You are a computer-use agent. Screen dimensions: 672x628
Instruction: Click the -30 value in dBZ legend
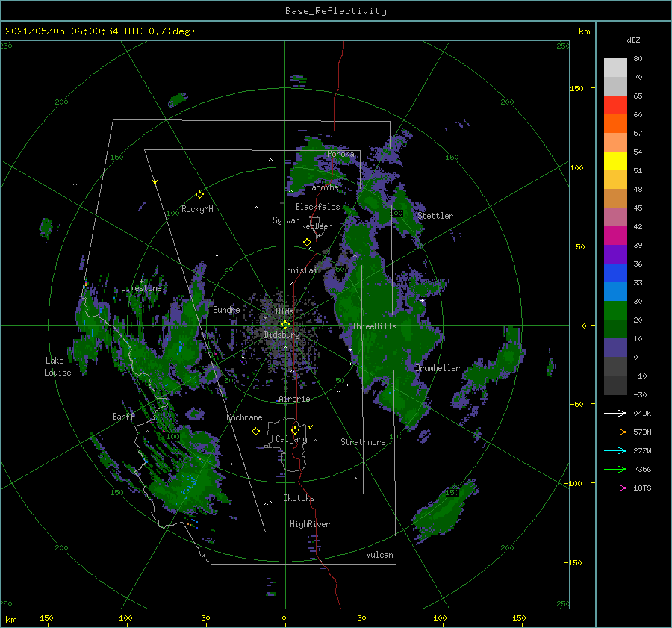coord(640,395)
